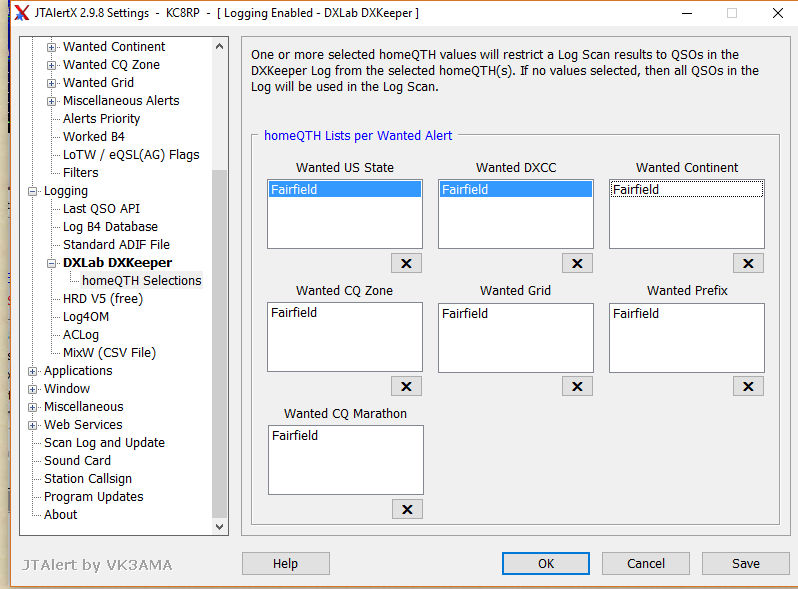This screenshot has height=589, width=798.
Task: Open the Worked B4 settings page
Action: click(x=94, y=136)
